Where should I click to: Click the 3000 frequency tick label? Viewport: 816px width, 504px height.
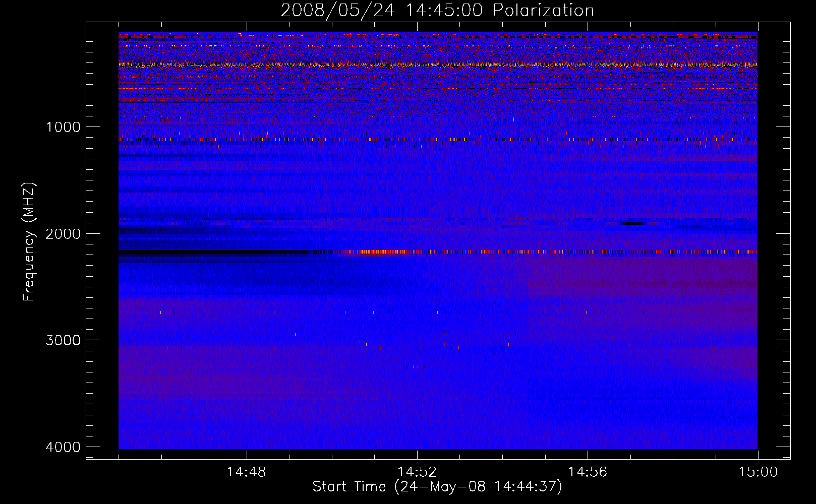[64, 340]
